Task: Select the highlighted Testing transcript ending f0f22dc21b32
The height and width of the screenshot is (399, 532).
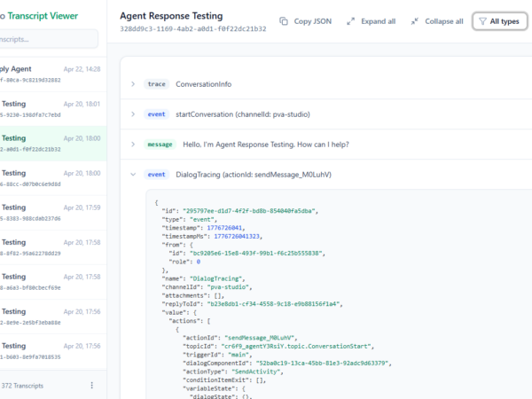Action: pos(52,144)
